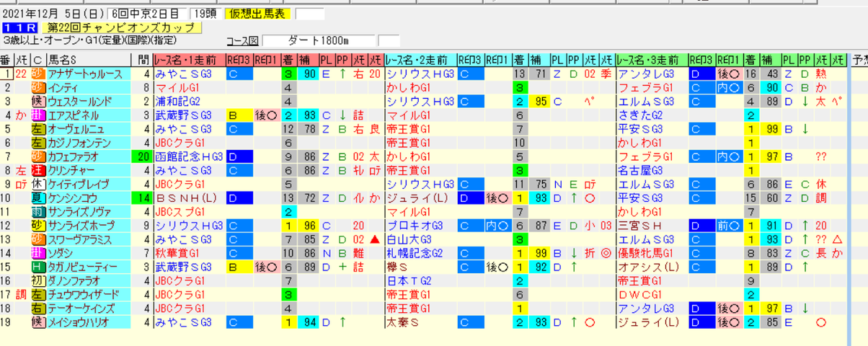Click 優駿牝馬G1 in ソダシ's 3走前 column
This screenshot has height=346, width=868.
coord(645,252)
